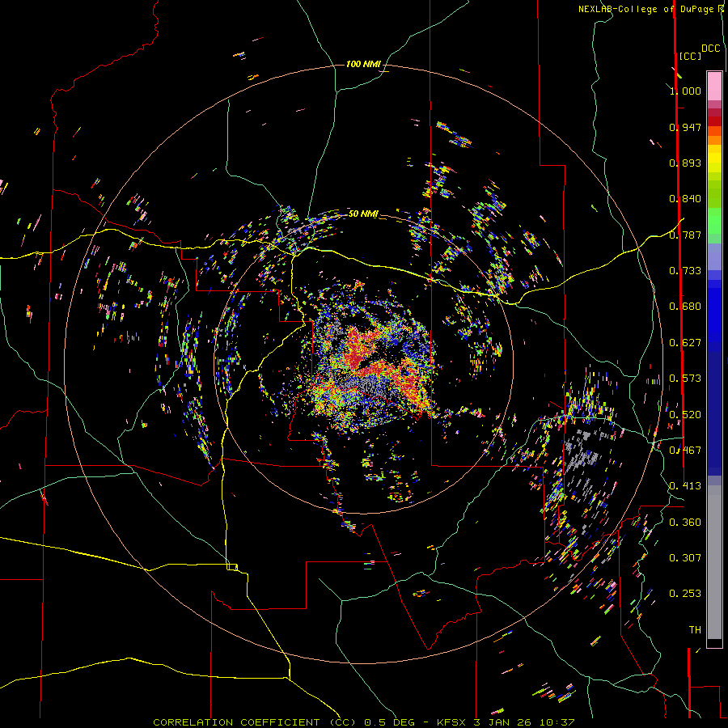
Task: Click the 100 NMI range ring label
Action: pyautogui.click(x=362, y=64)
